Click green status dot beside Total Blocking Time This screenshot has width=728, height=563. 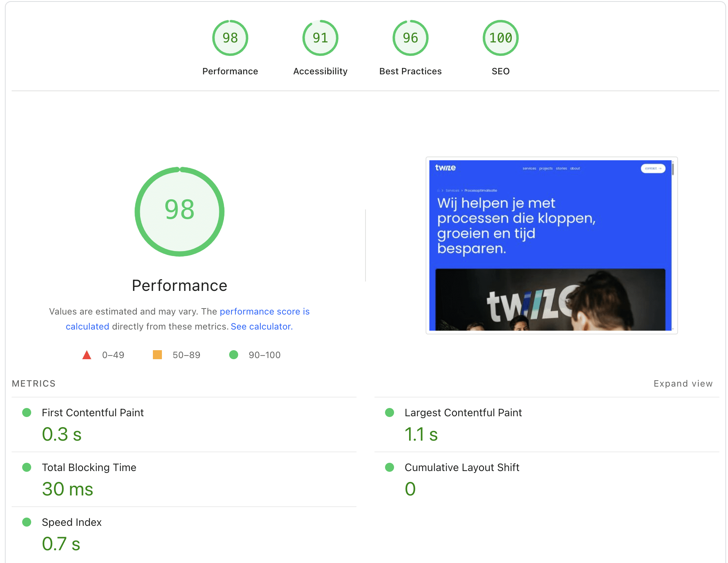(27, 467)
